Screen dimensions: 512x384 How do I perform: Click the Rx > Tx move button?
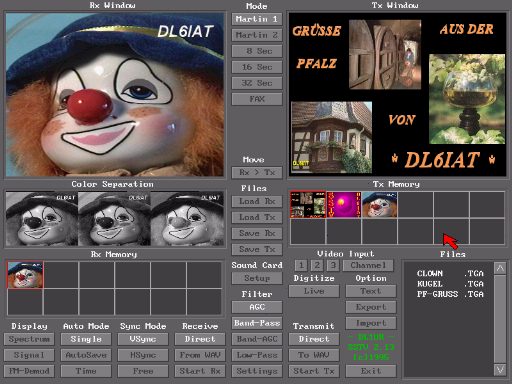click(x=257, y=172)
